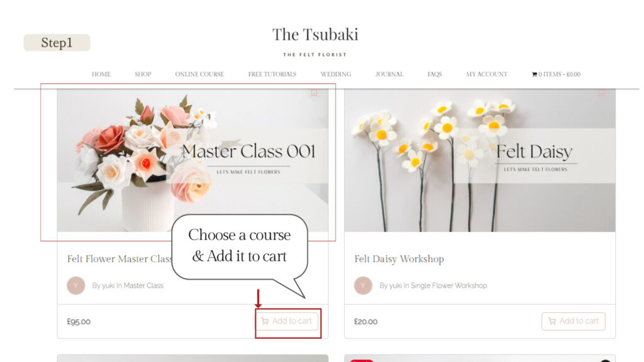Image resolution: width=644 pixels, height=362 pixels.
Task: Go to the HOME menu item
Action: pos(101,74)
